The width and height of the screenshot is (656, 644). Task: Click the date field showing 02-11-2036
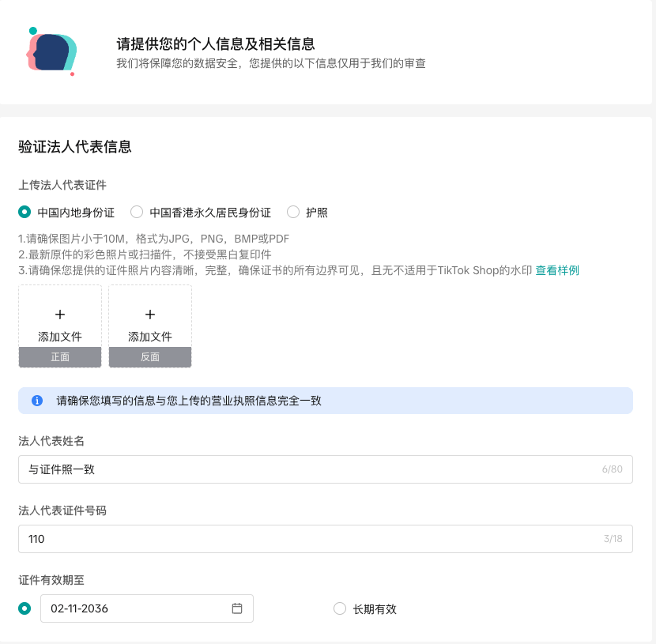click(x=134, y=608)
